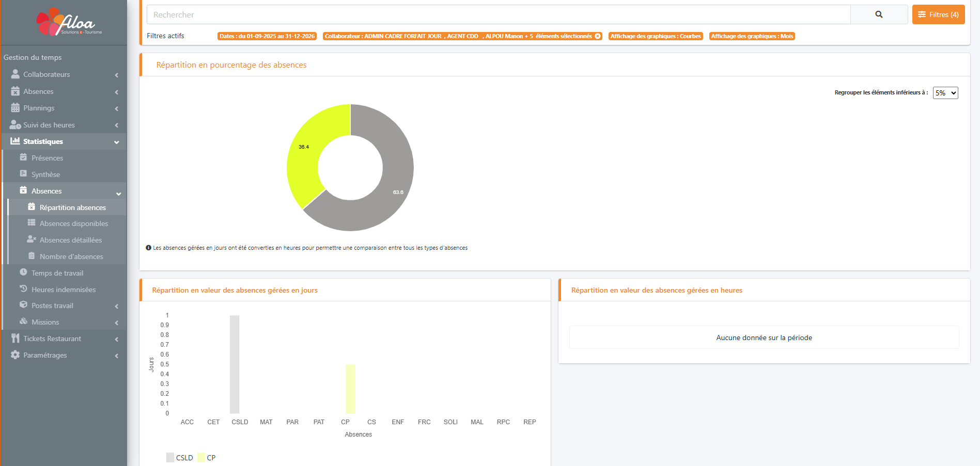
Task: Click the Répartition absences icon
Action: pos(32,207)
